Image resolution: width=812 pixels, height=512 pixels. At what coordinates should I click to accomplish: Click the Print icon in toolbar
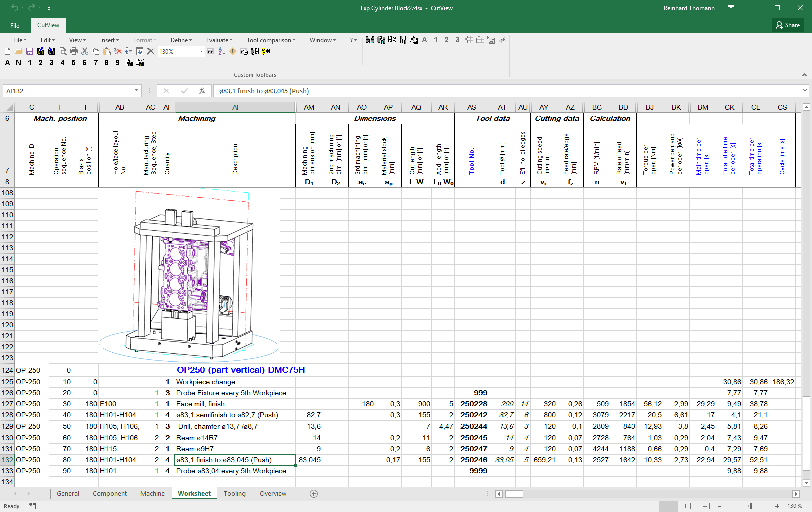(x=74, y=51)
